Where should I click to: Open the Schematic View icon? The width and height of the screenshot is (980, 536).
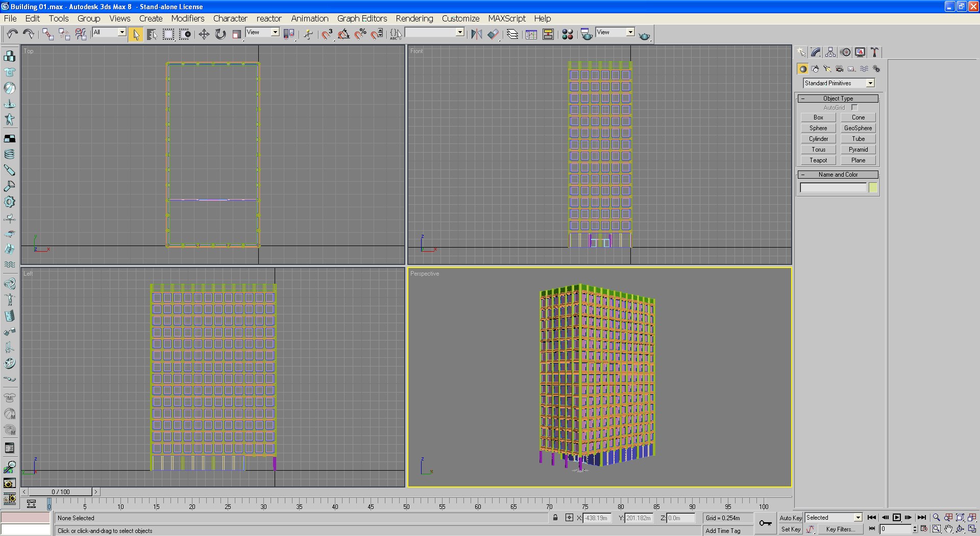point(548,34)
